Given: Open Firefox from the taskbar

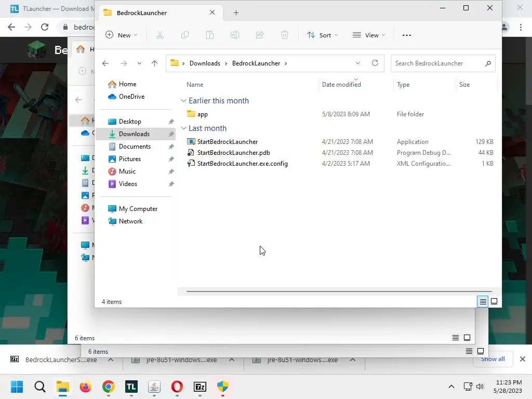Looking at the screenshot, I should pyautogui.click(x=86, y=387).
